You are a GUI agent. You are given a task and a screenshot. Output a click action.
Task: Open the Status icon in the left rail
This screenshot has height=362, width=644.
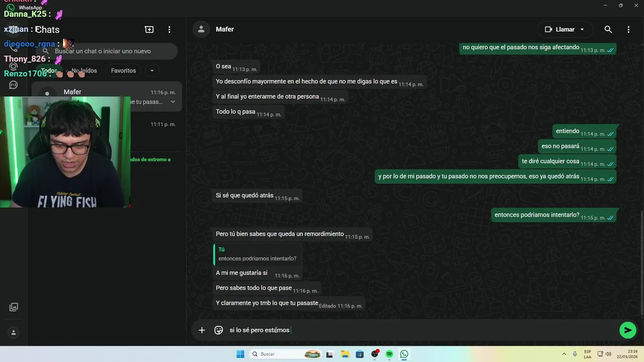[x=14, y=66]
